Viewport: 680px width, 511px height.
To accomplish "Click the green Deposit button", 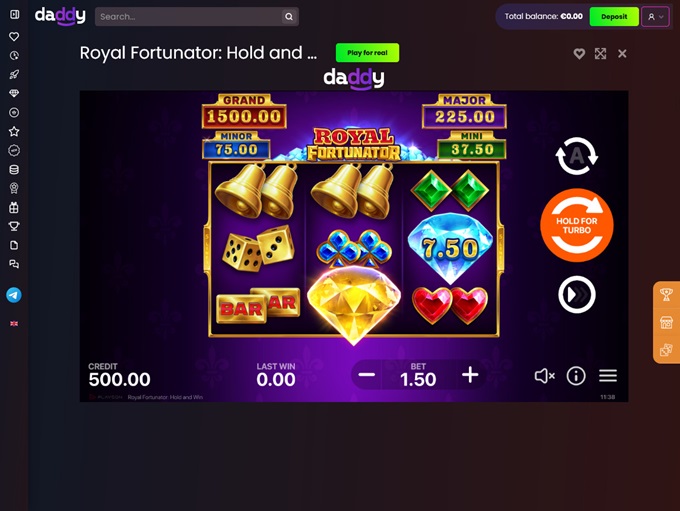I will tap(614, 16).
